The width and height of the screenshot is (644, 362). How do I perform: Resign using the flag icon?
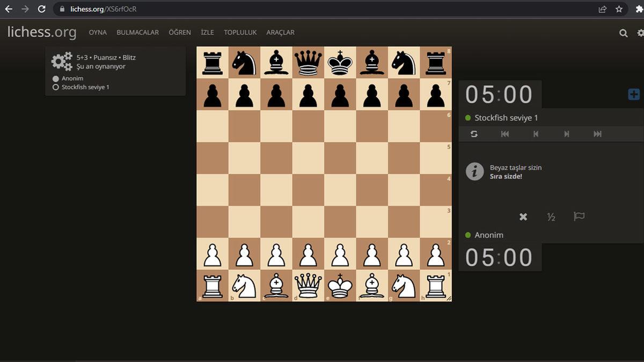click(579, 217)
